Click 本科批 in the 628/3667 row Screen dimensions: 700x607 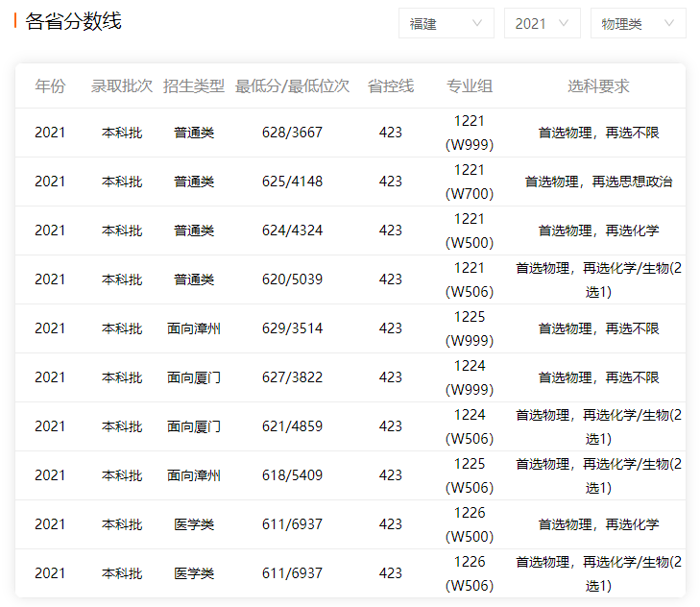[122, 133]
